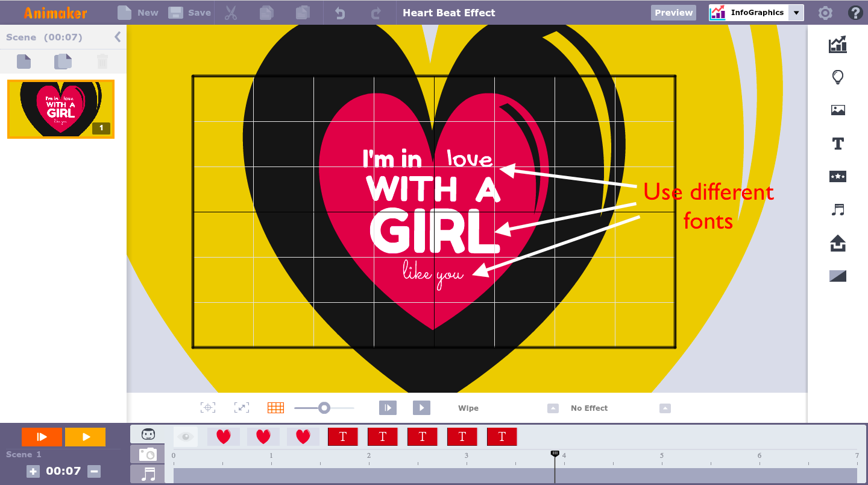Collapse the Scene panel with chevron

[x=118, y=37]
